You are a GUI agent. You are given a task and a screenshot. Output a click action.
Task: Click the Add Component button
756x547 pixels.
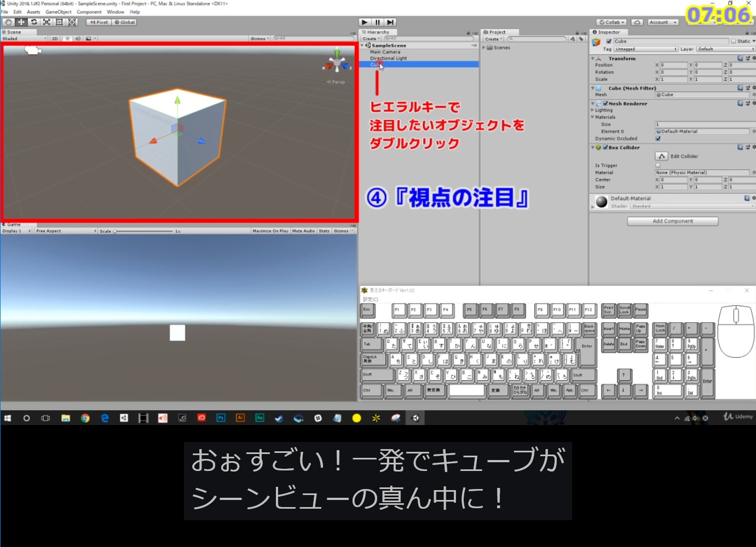pyautogui.click(x=673, y=221)
